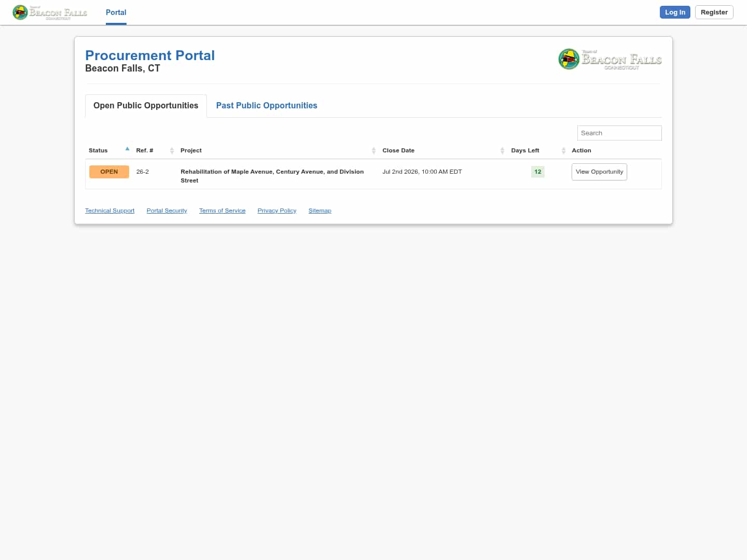Click the Register button
The height and width of the screenshot is (560, 747).
tap(714, 12)
